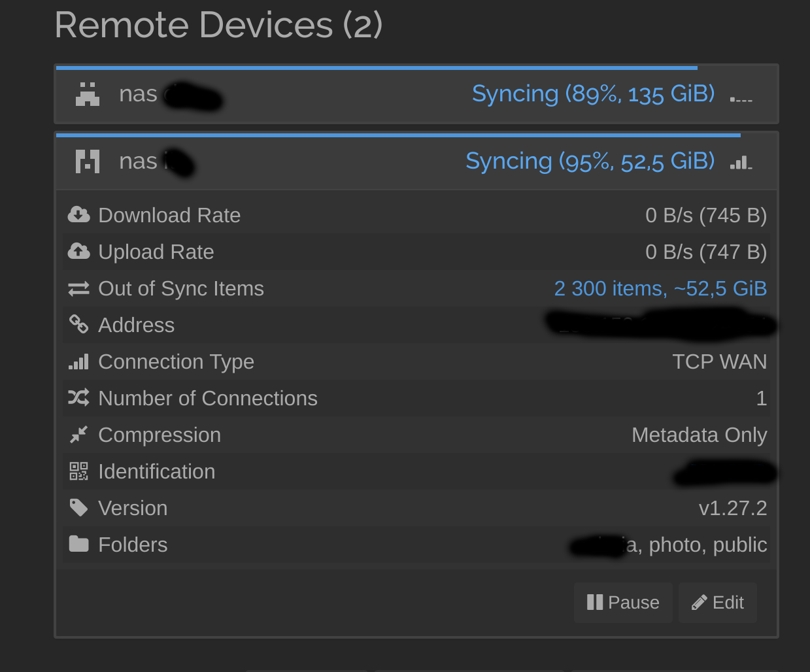Click the Compression arrows icon

tap(79, 434)
